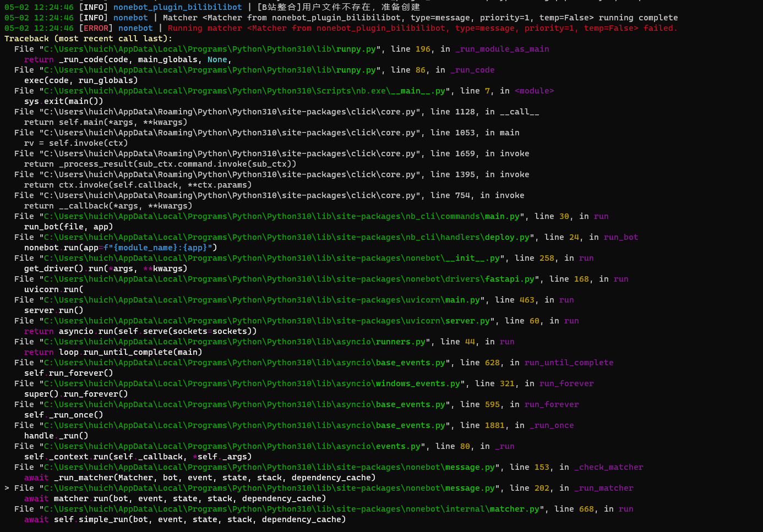
Task: Click the arrow marker beside the message.py frame
Action: click(x=7, y=488)
